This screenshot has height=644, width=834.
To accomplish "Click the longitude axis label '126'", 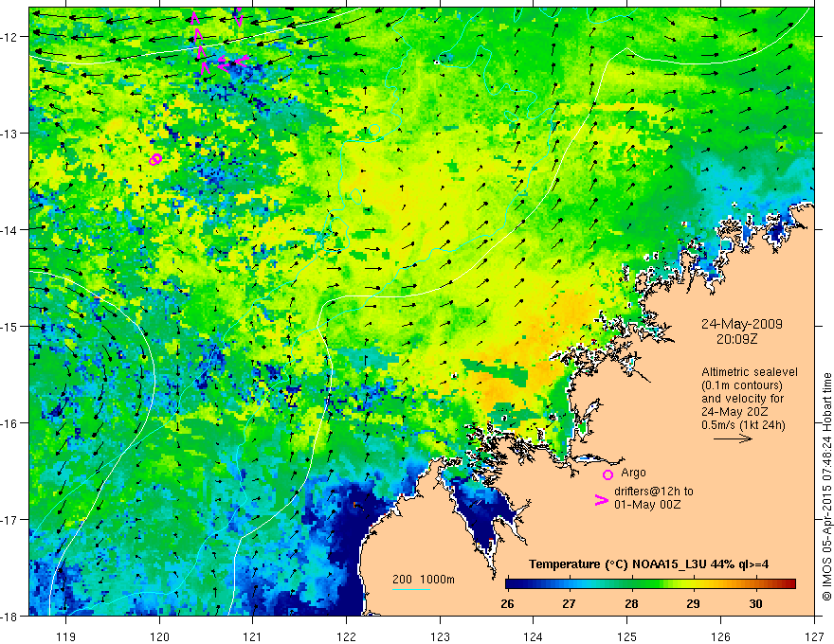I will pos(720,636).
